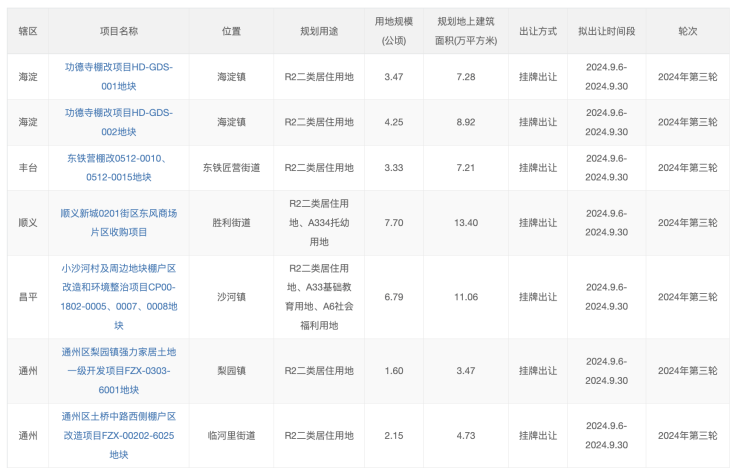Open the 功德寺棚改项目HD-GDS-002地块 link
This screenshot has width=740, height=476.
click(x=118, y=122)
